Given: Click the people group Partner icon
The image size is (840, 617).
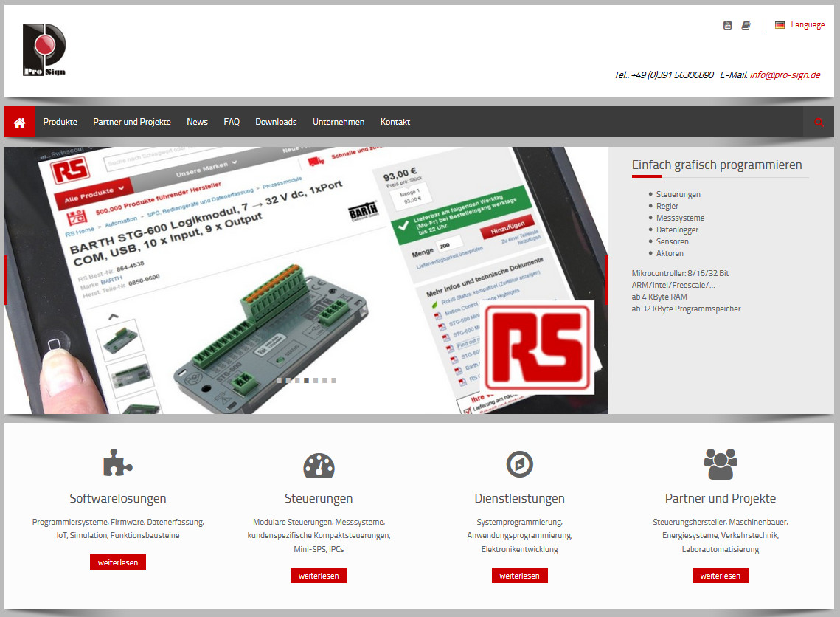Looking at the screenshot, I should 721,463.
